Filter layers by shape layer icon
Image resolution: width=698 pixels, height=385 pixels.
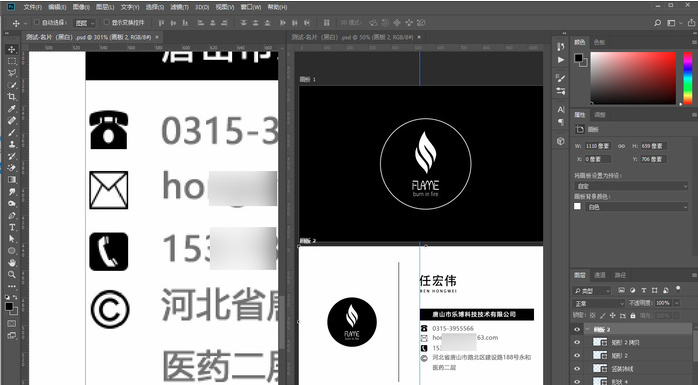pos(654,290)
